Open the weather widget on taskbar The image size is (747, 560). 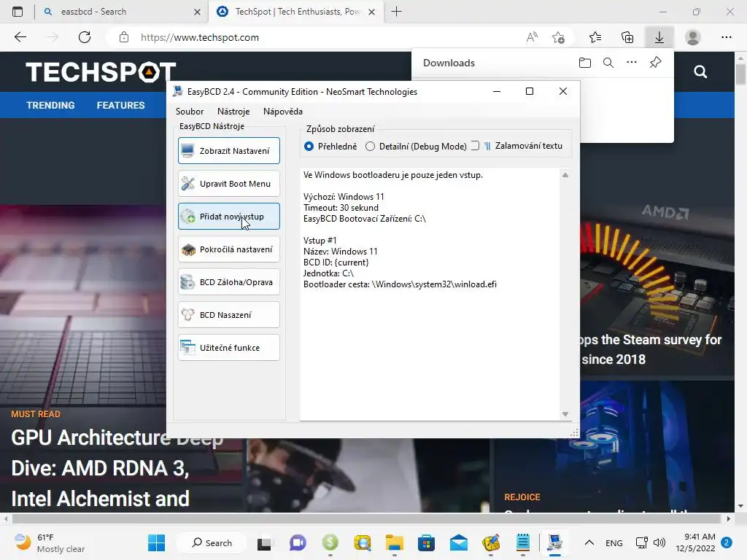pos(50,542)
